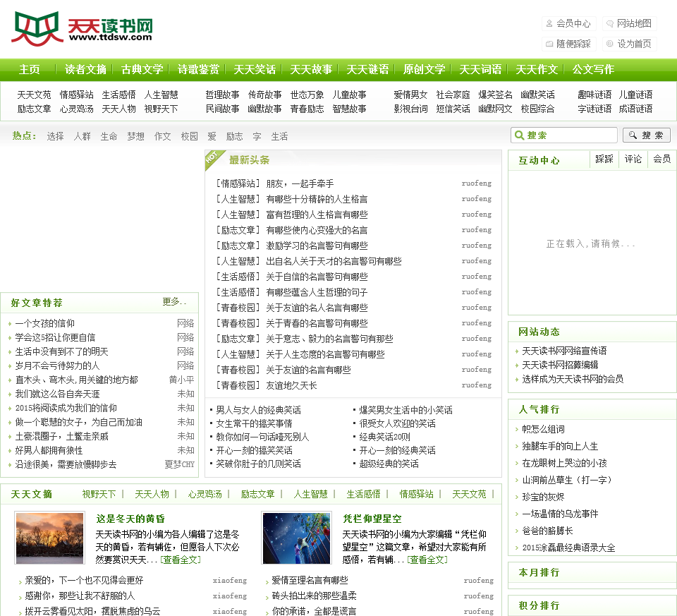Viewport: 677px width, 616px height.
Task: Open 天天作文 navigation item
Action: click(x=537, y=69)
